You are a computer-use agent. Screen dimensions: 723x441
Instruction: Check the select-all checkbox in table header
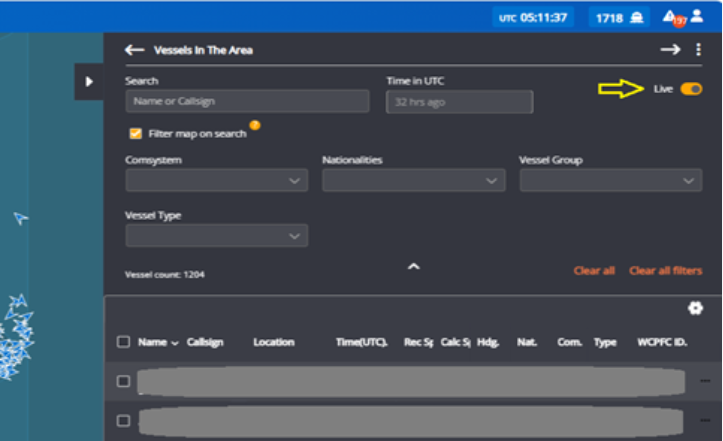click(x=124, y=342)
